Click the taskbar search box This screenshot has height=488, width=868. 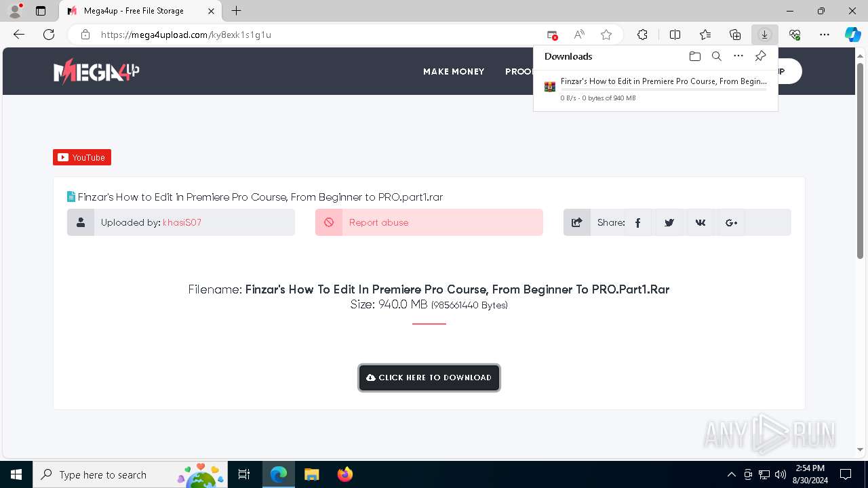pos(130,474)
